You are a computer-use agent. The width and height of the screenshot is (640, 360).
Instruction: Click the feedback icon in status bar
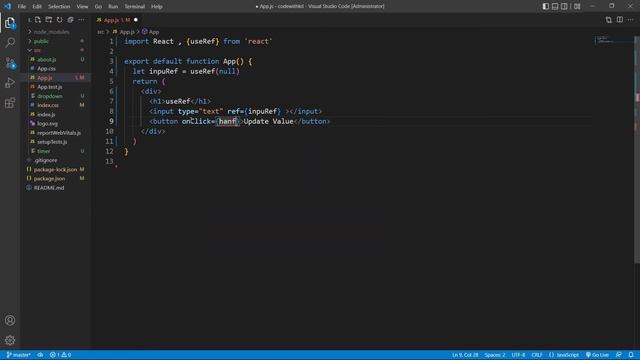click(x=619, y=355)
